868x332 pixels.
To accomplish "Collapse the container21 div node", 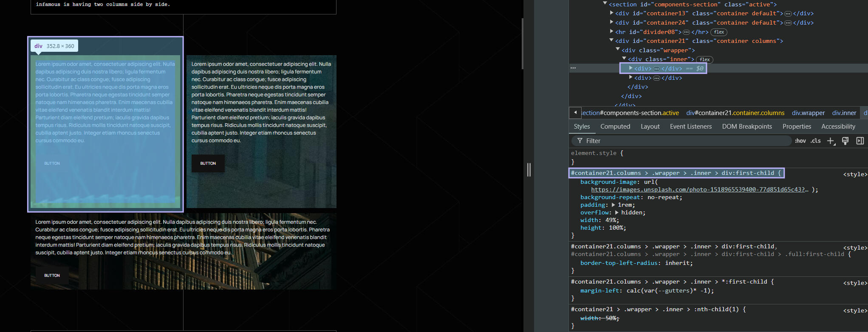I will click(611, 41).
